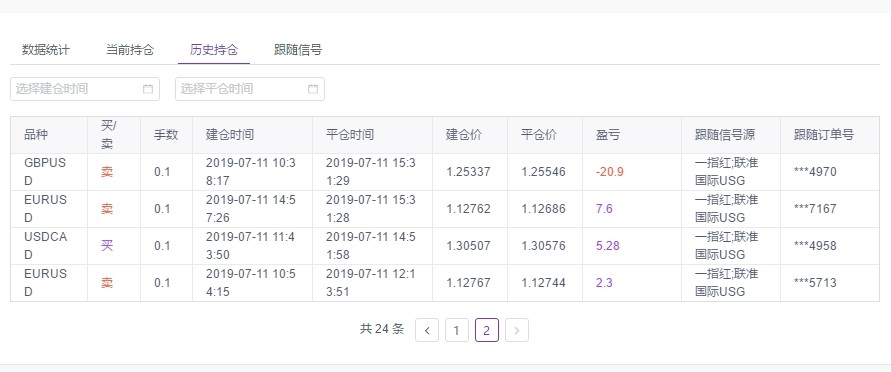This screenshot has width=891, height=372.
Task: Click order number ***5713
Action: click(x=815, y=283)
